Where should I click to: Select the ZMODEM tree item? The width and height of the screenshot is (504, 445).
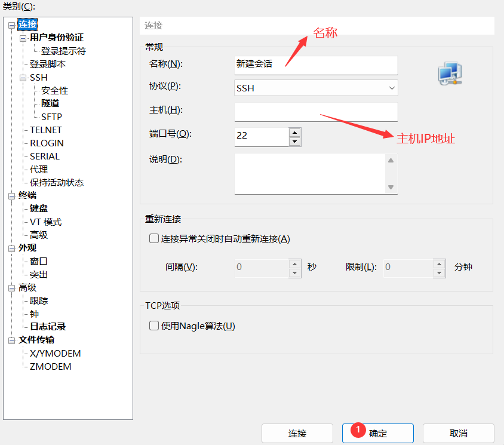(x=51, y=367)
